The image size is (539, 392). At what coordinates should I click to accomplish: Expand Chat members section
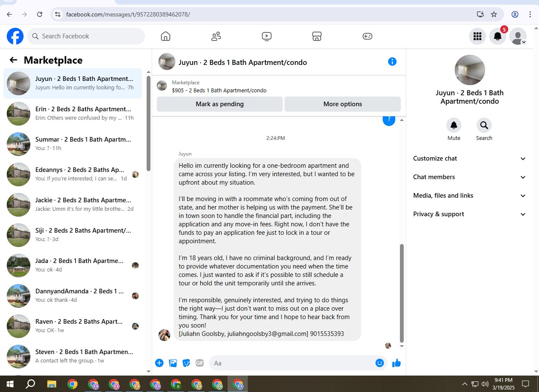click(x=469, y=177)
